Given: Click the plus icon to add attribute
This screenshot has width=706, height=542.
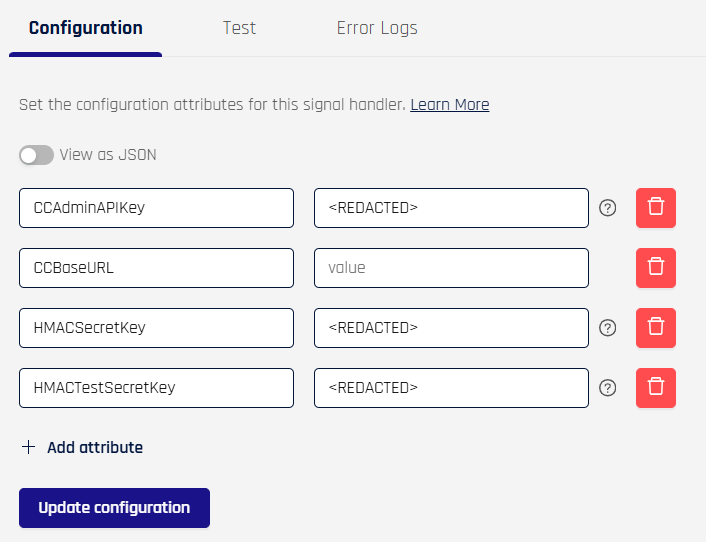Looking at the screenshot, I should coord(28,448).
